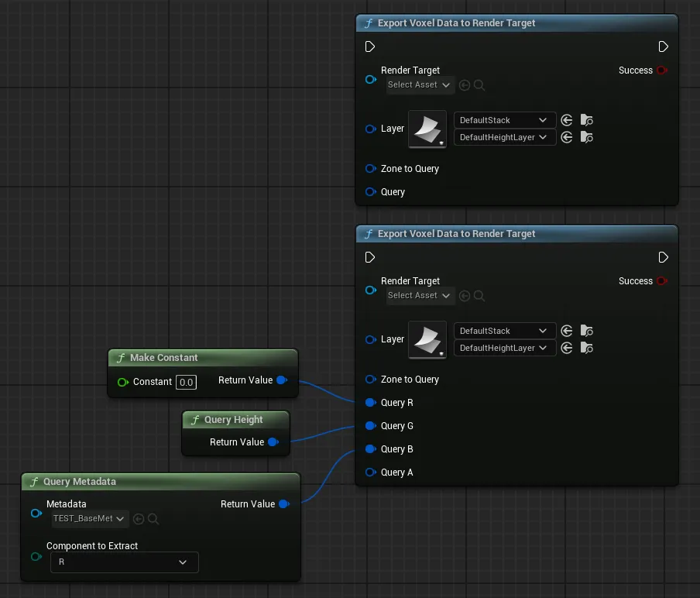
Task: Click the Component to Extract input pin
Action: (36, 556)
